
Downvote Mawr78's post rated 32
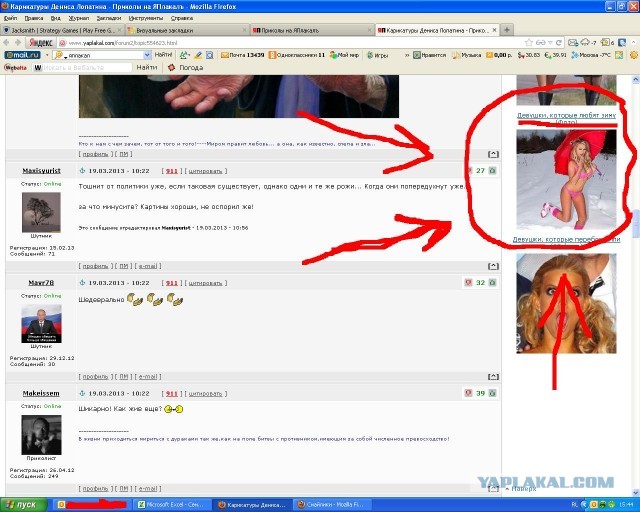pyautogui.click(x=468, y=283)
